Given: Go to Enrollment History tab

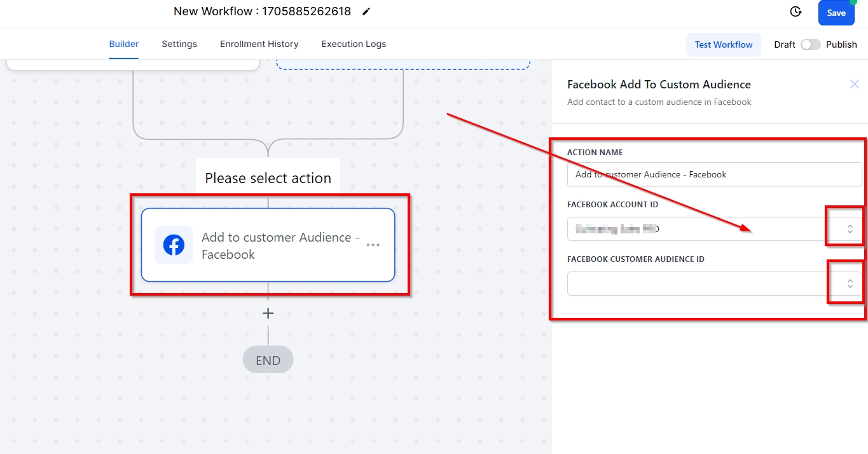Looking at the screenshot, I should 259,44.
